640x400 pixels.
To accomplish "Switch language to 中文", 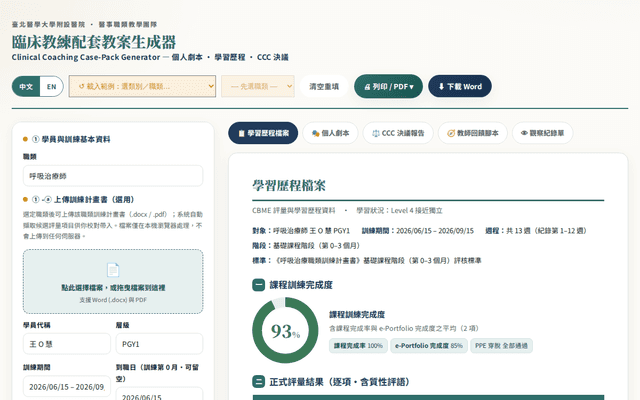I will (26, 87).
